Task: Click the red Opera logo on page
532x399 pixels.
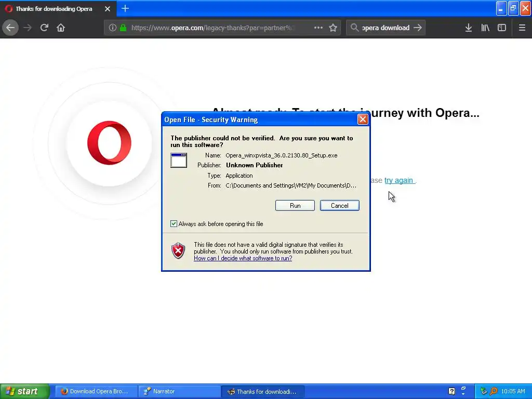Action: (x=109, y=143)
